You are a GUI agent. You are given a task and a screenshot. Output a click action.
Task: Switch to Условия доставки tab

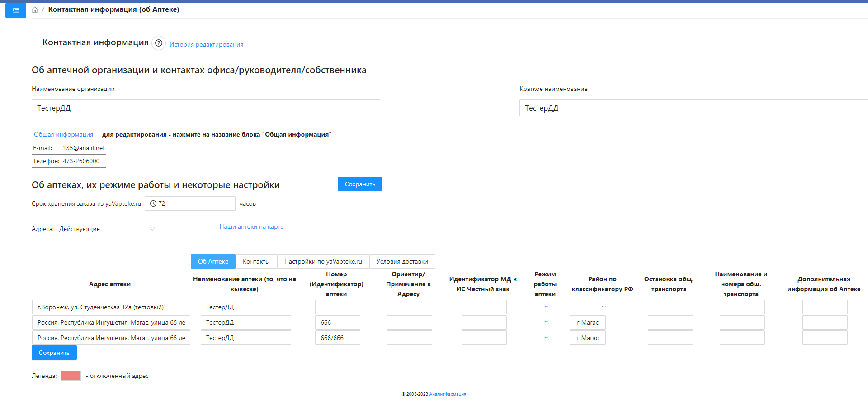pos(402,261)
